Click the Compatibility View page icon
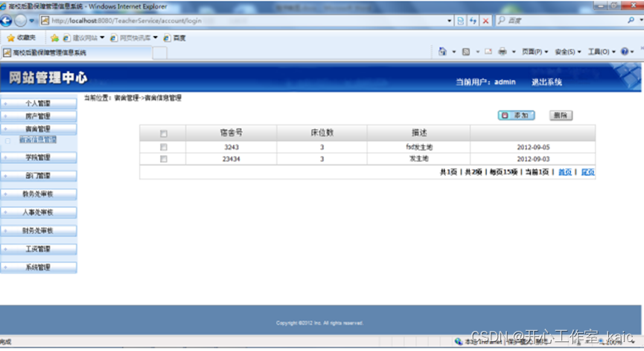Image resolution: width=644 pixels, height=351 pixels. tap(460, 21)
